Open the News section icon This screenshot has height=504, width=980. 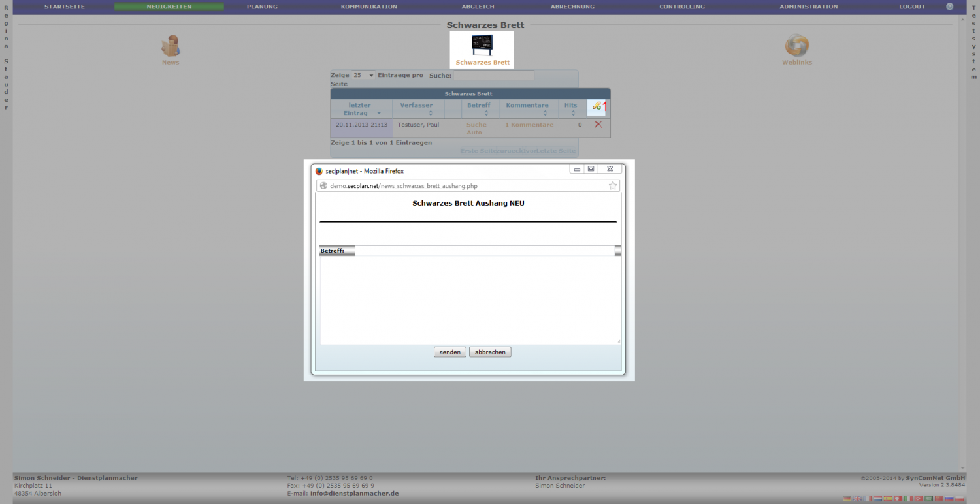171,47
